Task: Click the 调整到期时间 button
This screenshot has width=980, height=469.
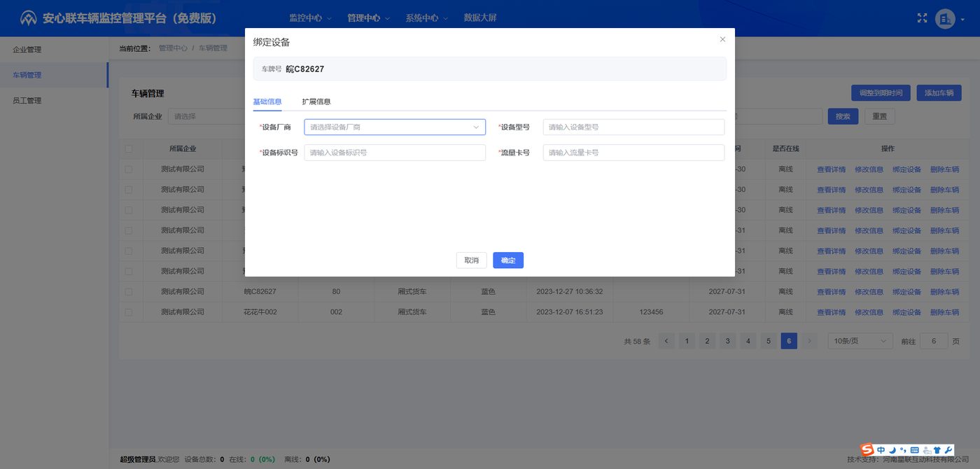Action: point(881,93)
